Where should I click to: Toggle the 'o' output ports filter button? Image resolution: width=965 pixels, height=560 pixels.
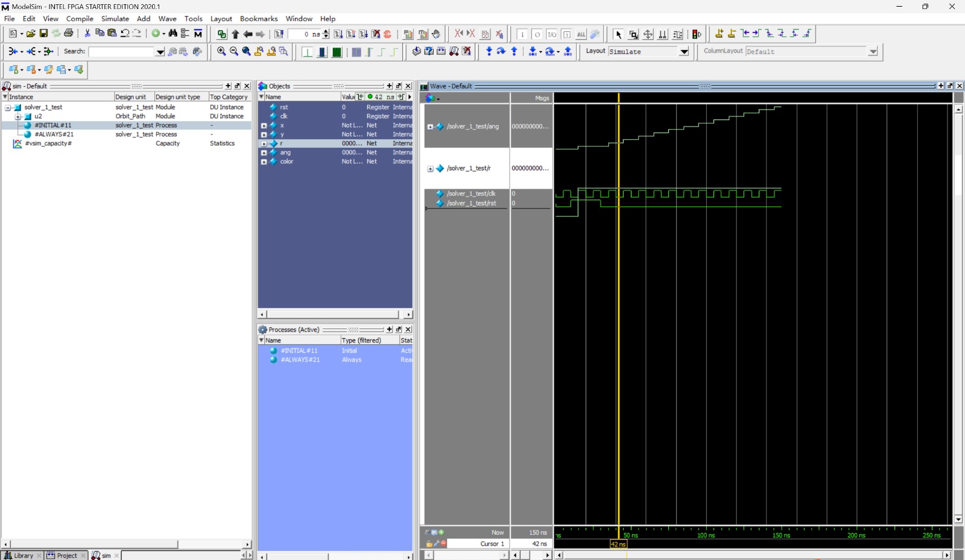coord(537,34)
